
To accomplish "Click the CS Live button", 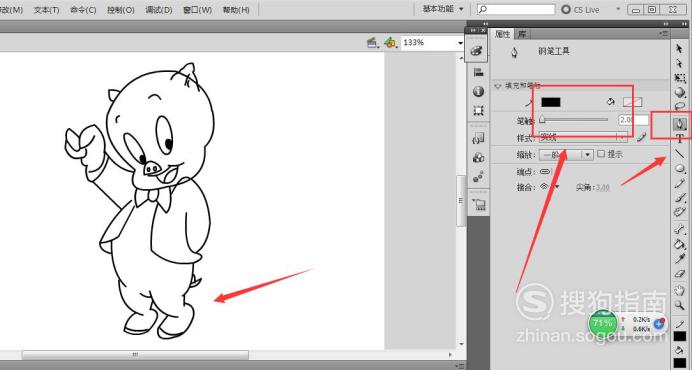I will click(580, 9).
